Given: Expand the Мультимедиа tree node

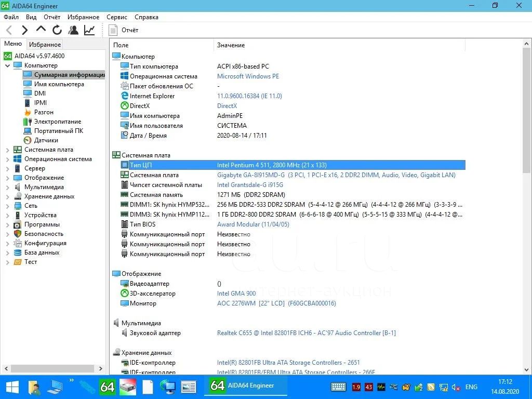Looking at the screenshot, I should coord(7,187).
